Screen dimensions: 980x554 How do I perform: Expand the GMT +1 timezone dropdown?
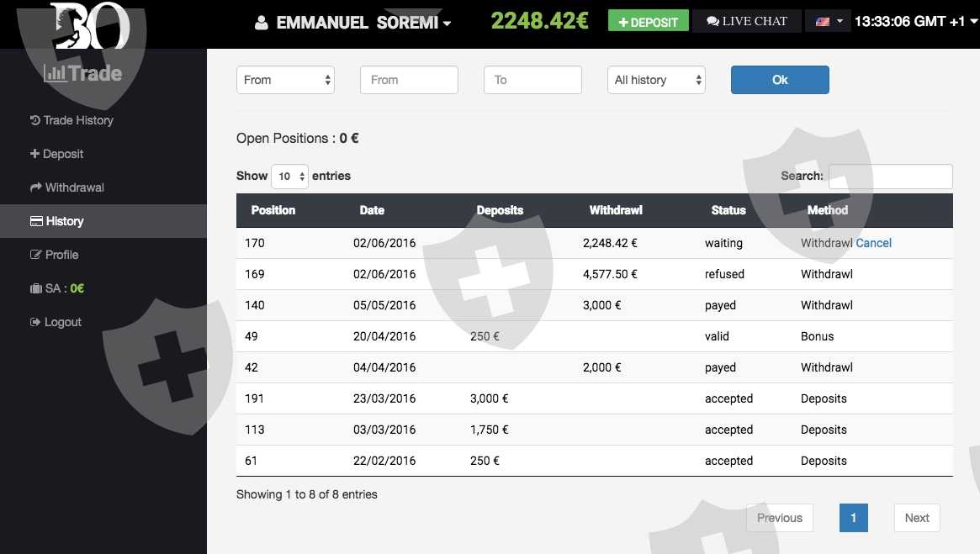(915, 21)
